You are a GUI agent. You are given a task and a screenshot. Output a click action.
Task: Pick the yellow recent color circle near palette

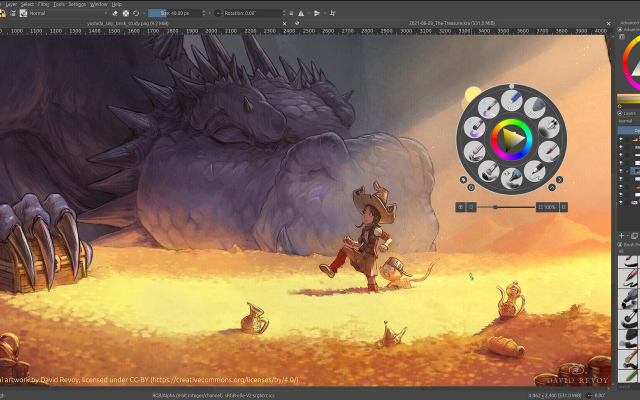click(473, 93)
